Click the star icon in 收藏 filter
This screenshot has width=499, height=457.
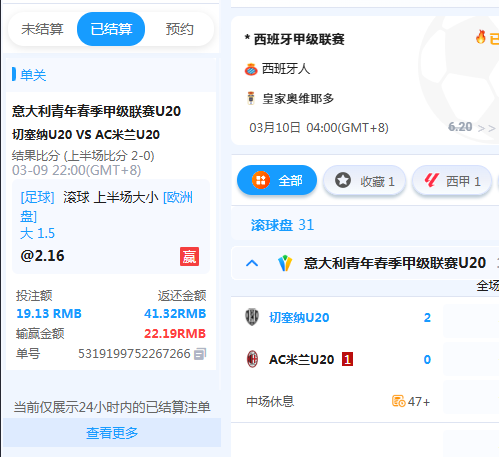pyautogui.click(x=343, y=180)
